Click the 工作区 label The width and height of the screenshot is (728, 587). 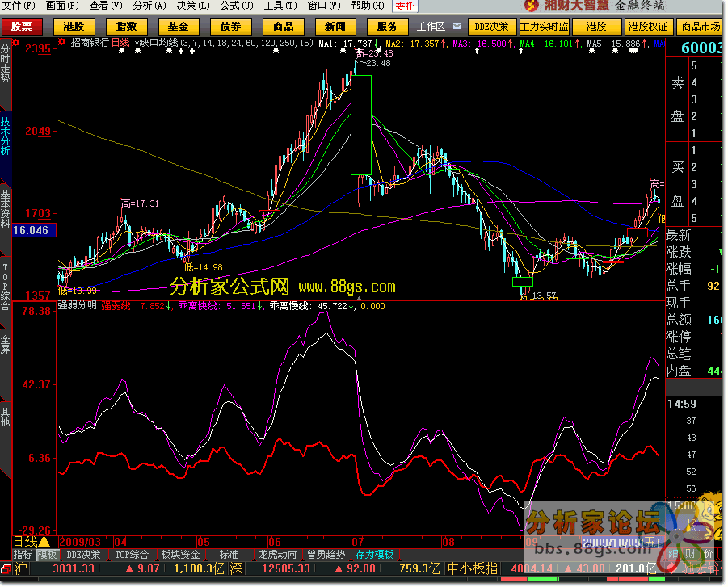[x=431, y=27]
